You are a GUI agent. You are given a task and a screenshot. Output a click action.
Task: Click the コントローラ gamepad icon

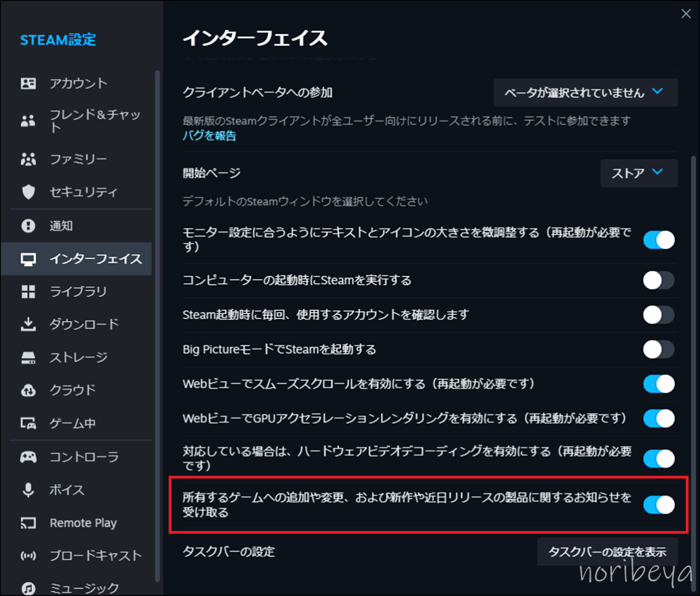(28, 456)
